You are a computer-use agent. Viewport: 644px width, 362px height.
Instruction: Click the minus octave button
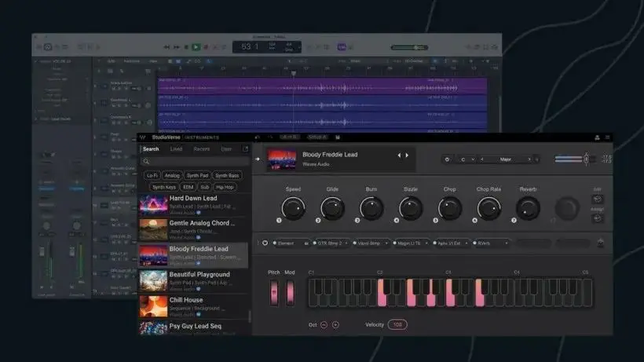323,324
